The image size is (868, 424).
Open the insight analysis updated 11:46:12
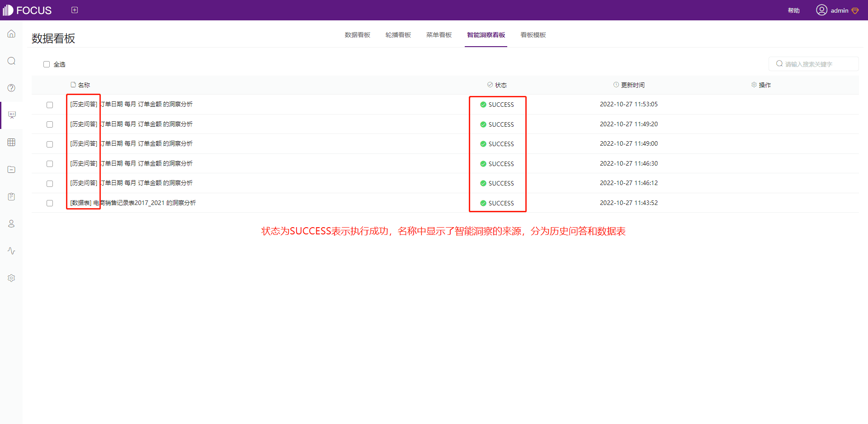pos(131,183)
